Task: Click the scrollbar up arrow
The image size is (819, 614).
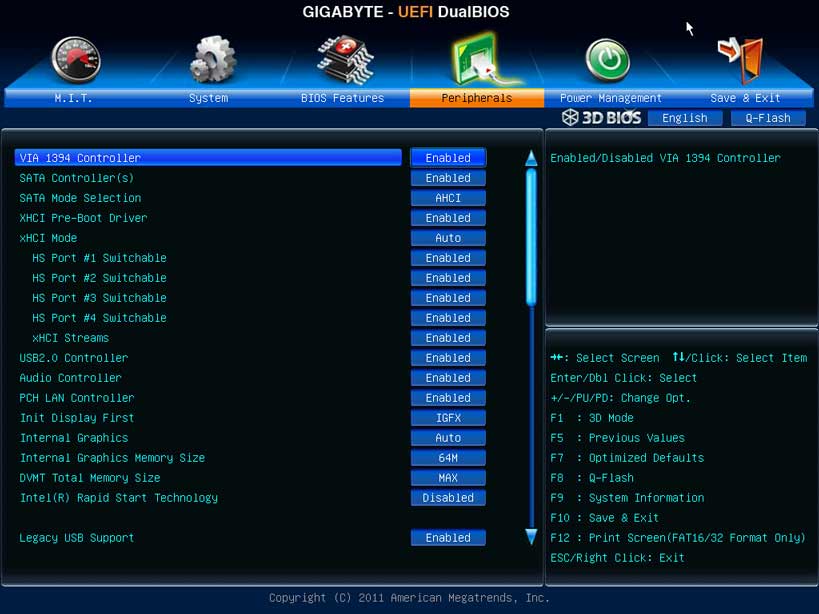Action: pos(531,158)
